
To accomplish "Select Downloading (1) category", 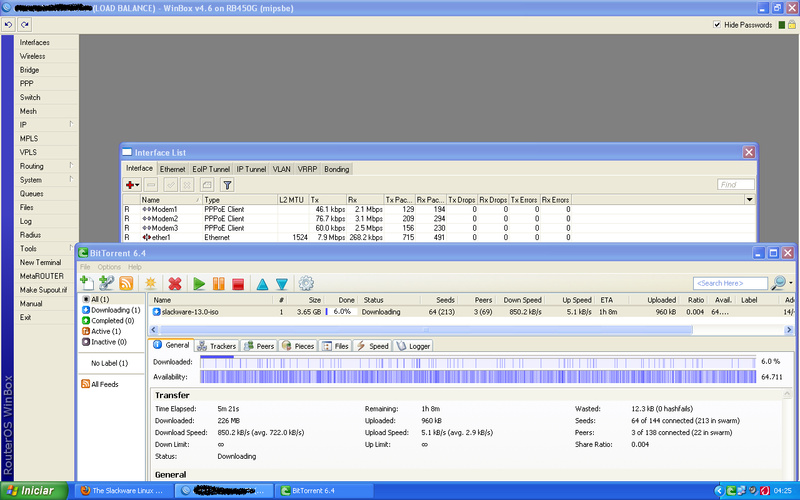I will pos(111,310).
